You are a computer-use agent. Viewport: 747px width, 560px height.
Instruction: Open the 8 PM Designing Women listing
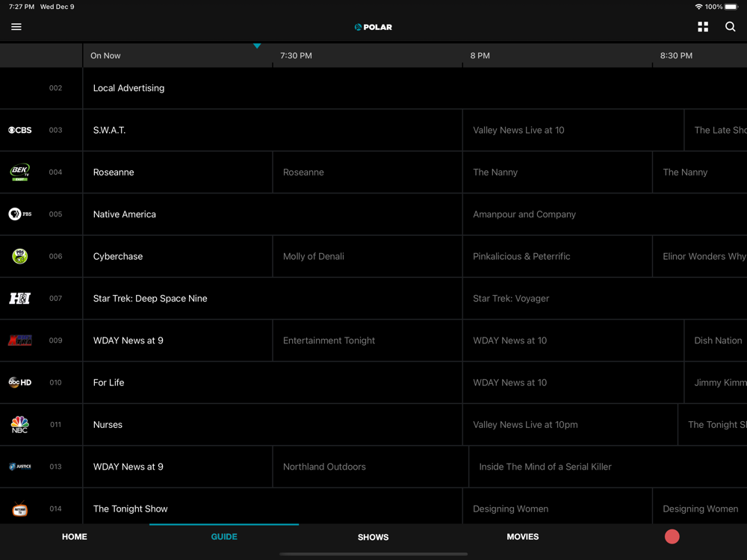tap(557, 506)
